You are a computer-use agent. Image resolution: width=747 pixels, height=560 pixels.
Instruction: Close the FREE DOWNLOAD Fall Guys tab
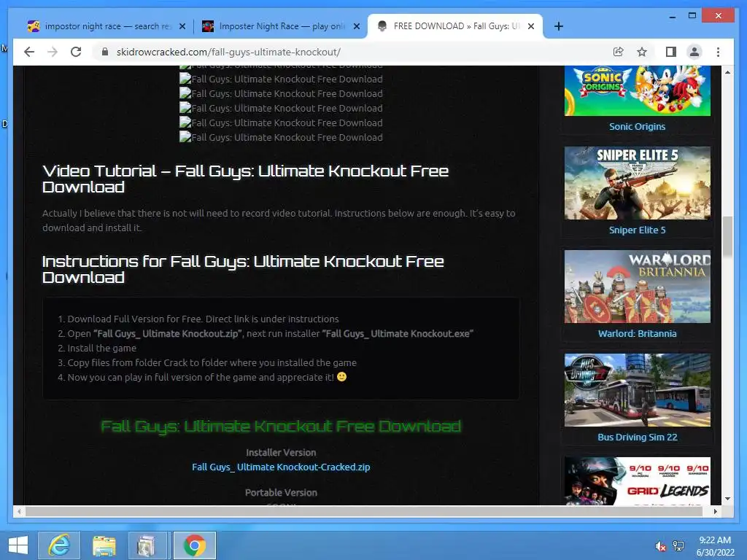[531, 26]
